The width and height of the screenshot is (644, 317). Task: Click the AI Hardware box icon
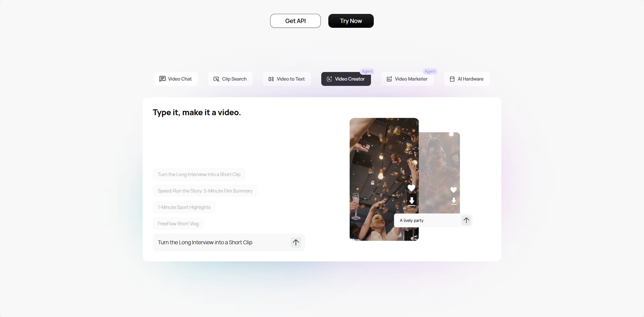(452, 79)
